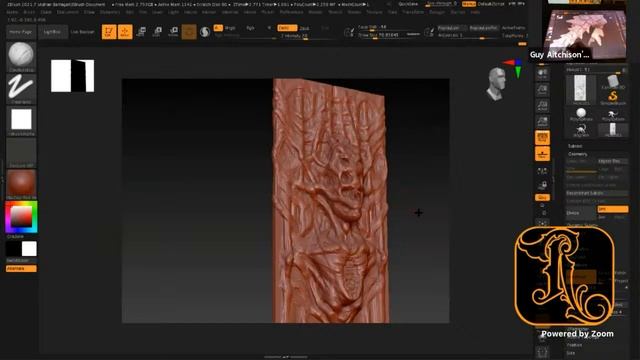Open the Transform menu
Image resolution: width=640 pixels, height=360 pixels.
point(413,12)
